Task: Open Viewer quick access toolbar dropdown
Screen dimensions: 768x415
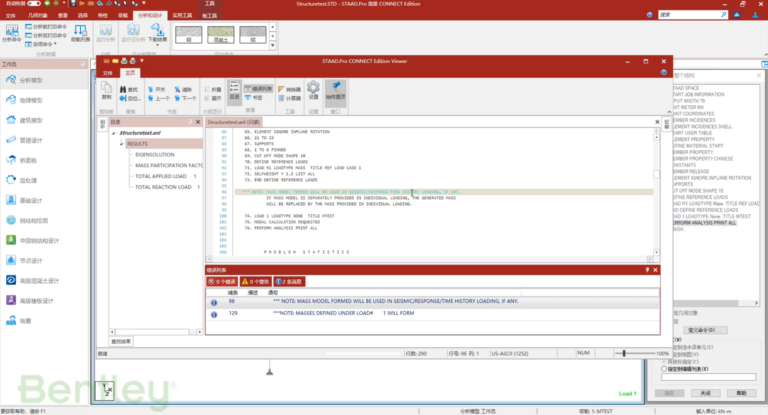Action: [142, 61]
